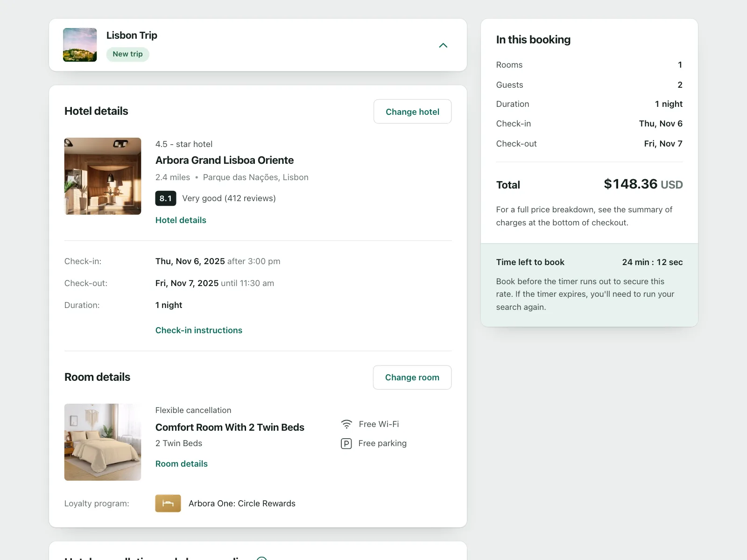Click the check-out date Fri, Nov 7, 2025
Viewport: 747px width, 560px height.
187,283
